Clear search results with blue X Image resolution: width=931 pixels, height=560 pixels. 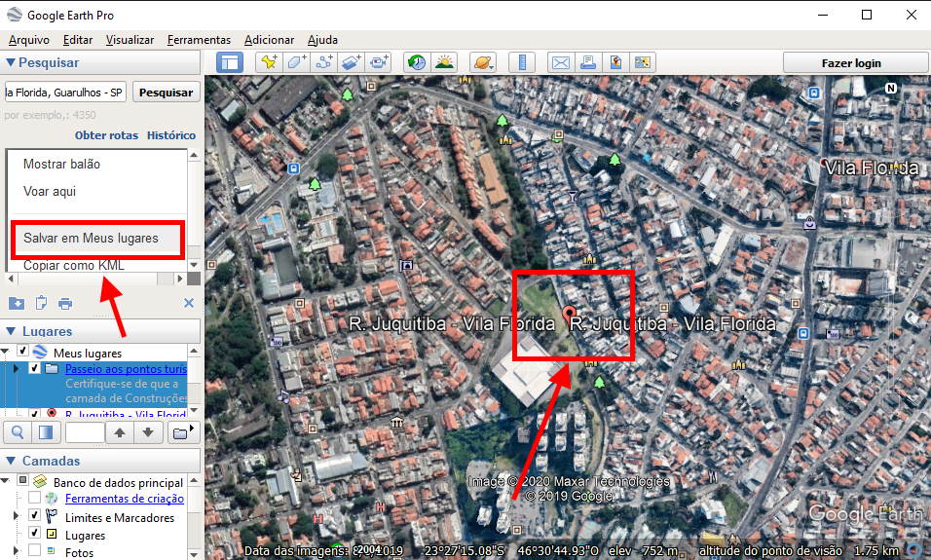tap(189, 303)
